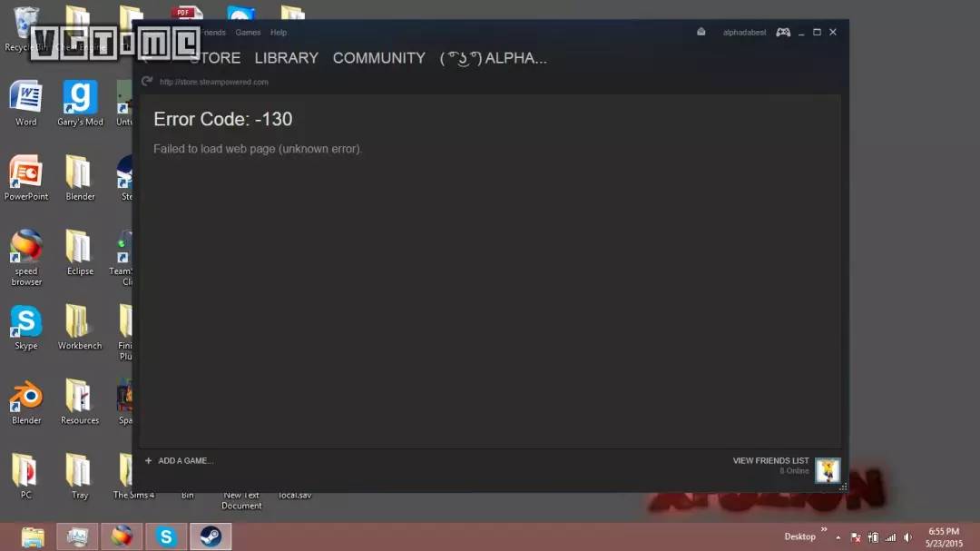This screenshot has height=551, width=980.
Task: Select the Resources folder icon
Action: tap(80, 402)
